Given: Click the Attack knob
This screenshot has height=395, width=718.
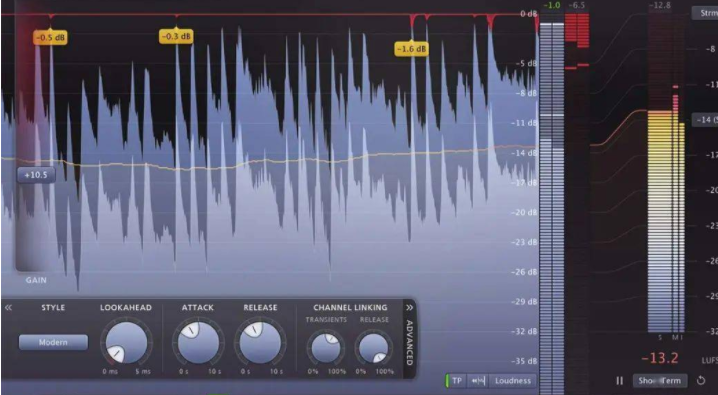Looking at the screenshot, I should 198,343.
